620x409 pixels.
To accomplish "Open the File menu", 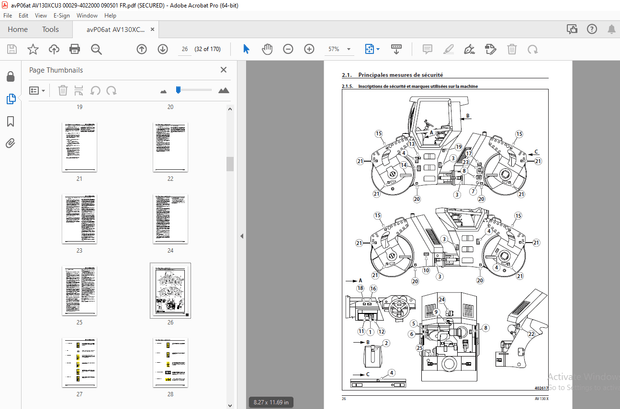I will tap(8, 15).
